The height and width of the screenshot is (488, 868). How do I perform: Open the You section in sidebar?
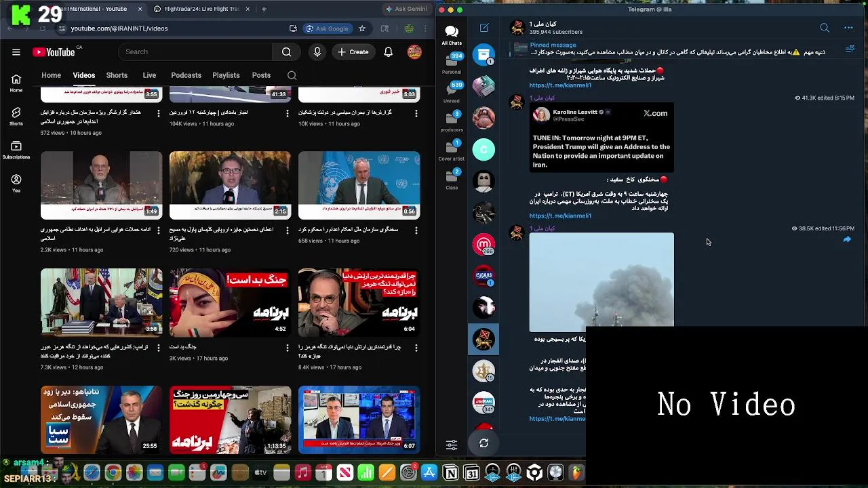(x=16, y=183)
